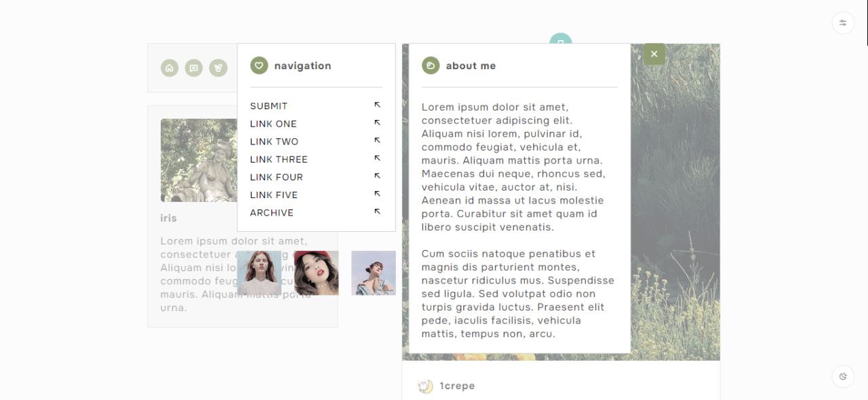This screenshot has width=868, height=400.
Task: Click the heart icon beside navigation
Action: coord(259,66)
